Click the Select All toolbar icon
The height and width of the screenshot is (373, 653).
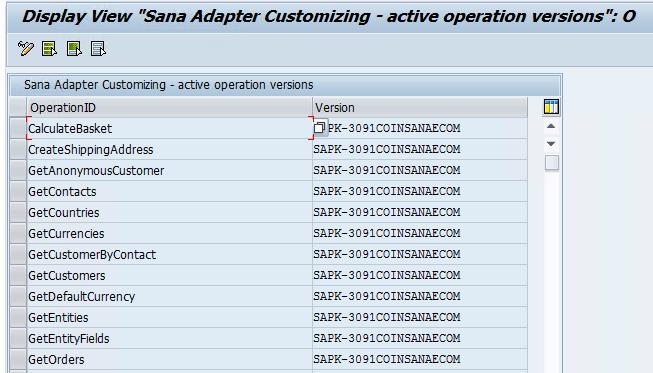(50, 49)
